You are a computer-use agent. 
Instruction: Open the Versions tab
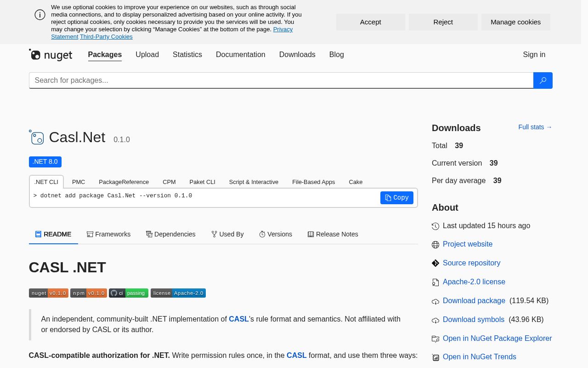[x=276, y=234]
